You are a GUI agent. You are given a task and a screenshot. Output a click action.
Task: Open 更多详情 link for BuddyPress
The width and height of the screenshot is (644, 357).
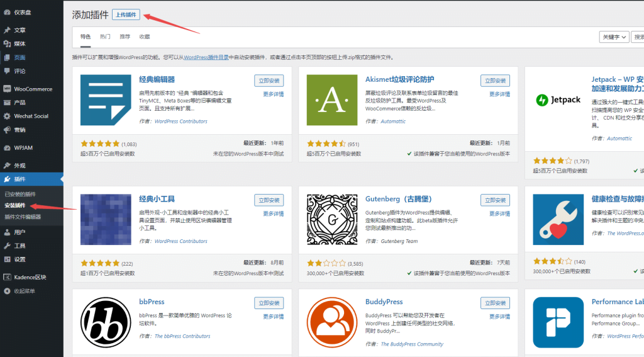(500, 317)
